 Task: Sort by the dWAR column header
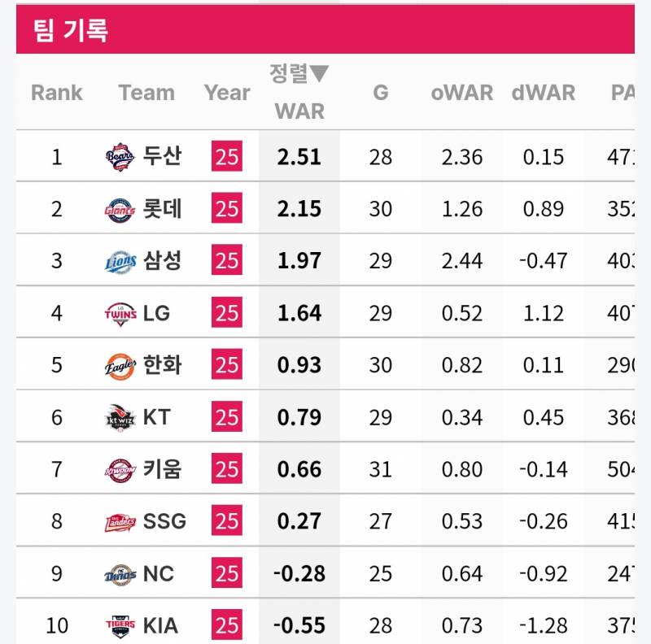[543, 93]
